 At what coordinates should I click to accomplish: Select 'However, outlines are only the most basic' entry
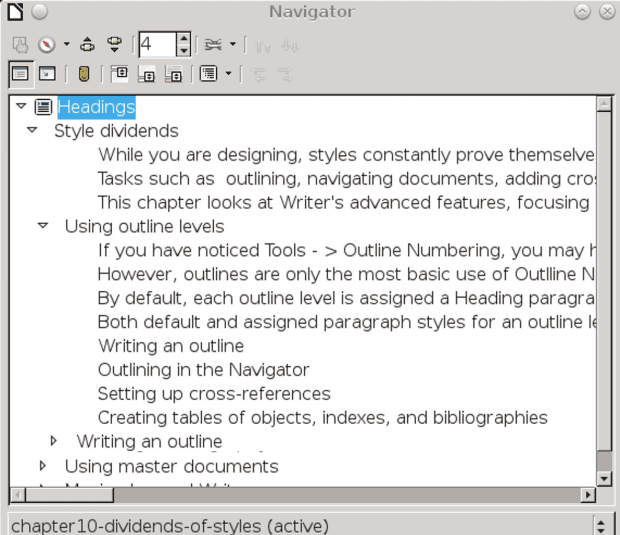click(346, 274)
